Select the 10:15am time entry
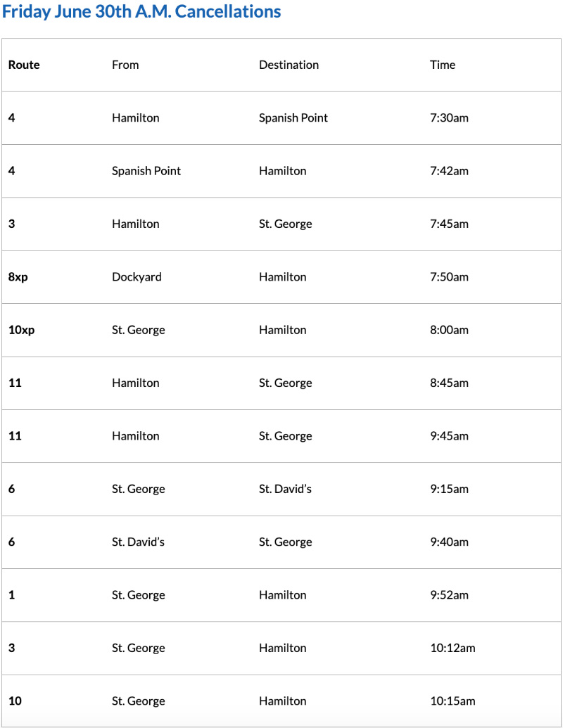Screen dimensions: 563x728 pyautogui.click(x=453, y=701)
